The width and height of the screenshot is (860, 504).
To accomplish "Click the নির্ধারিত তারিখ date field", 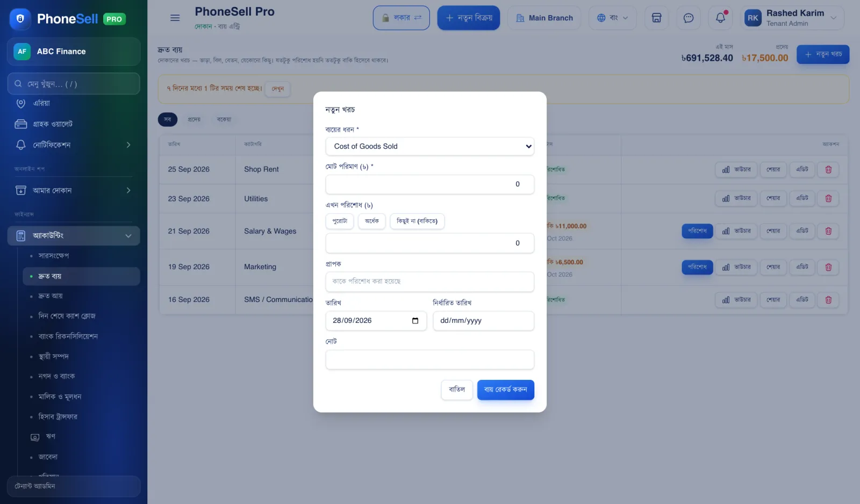I will 483,321.
